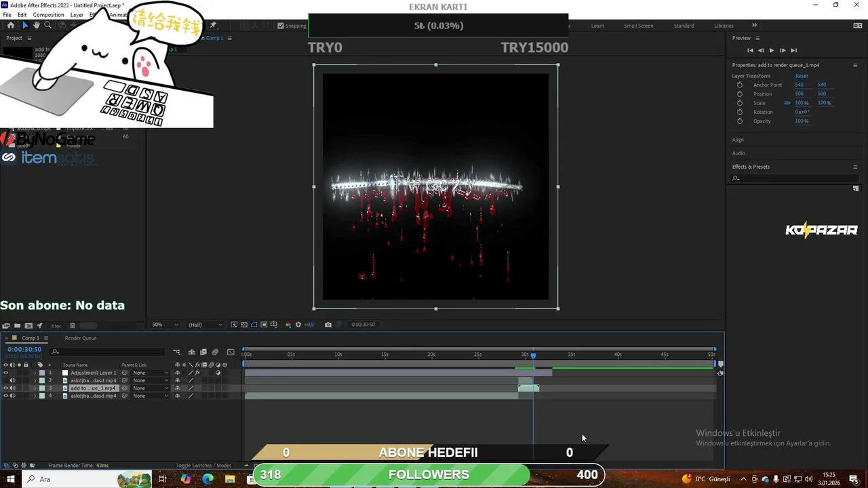The height and width of the screenshot is (488, 868).
Task: Click the viewer timecode 0:00:30:50
Action: 363,325
